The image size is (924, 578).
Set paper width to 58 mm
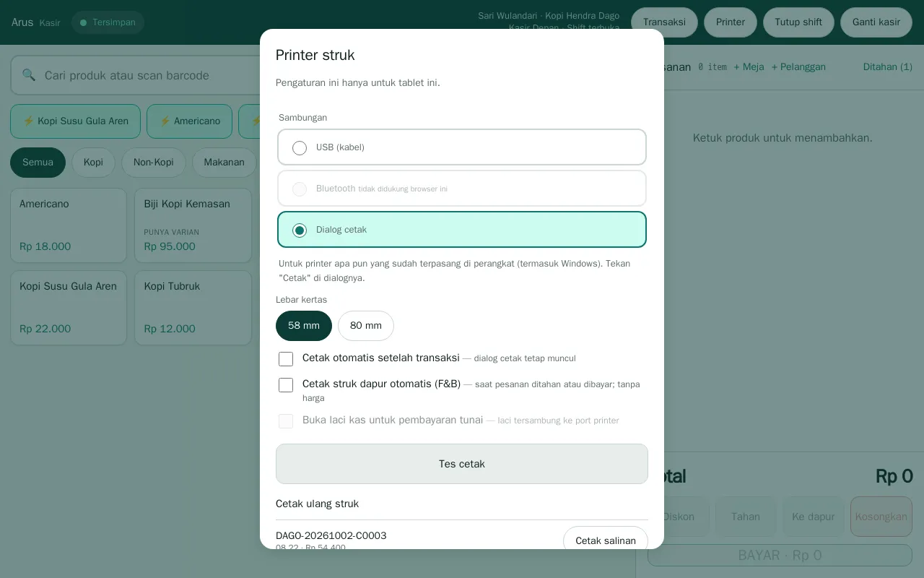(304, 326)
